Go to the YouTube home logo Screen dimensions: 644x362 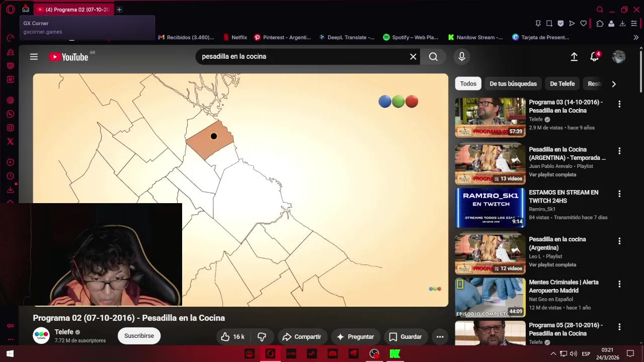tap(69, 57)
